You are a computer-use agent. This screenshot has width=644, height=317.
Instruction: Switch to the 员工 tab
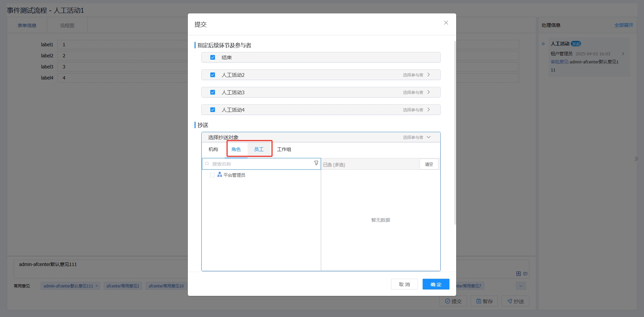click(259, 149)
